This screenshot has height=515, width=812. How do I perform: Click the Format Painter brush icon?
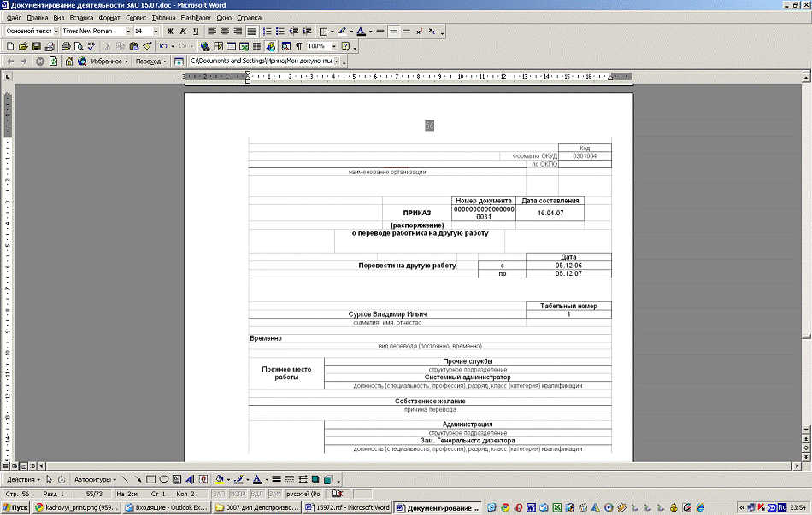point(147,46)
